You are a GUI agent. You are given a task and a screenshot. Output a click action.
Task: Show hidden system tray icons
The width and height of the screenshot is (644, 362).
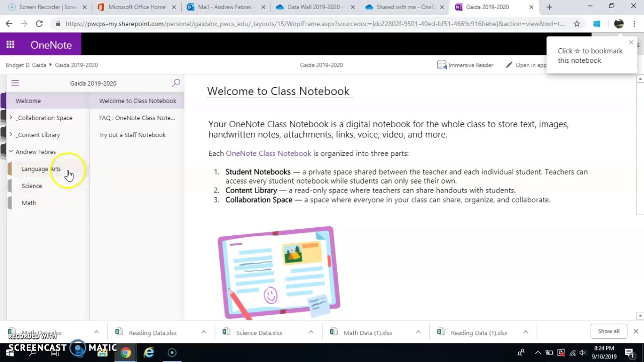click(538, 353)
